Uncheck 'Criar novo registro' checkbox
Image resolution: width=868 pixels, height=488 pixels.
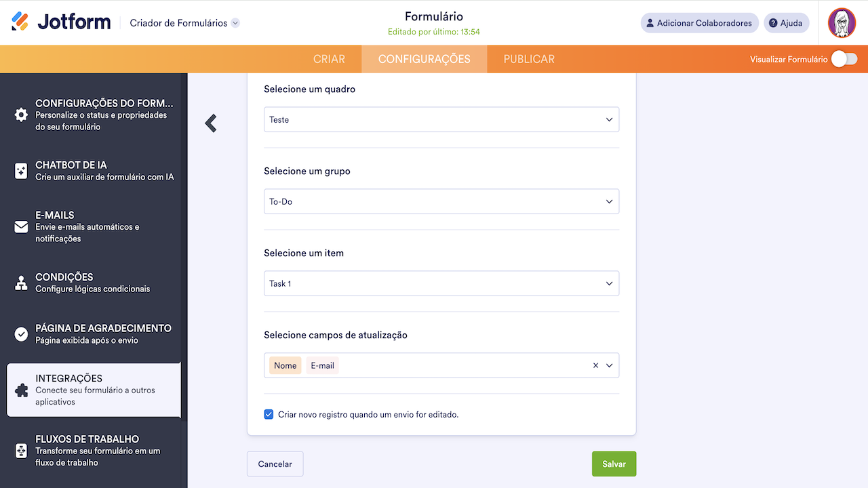click(x=269, y=414)
